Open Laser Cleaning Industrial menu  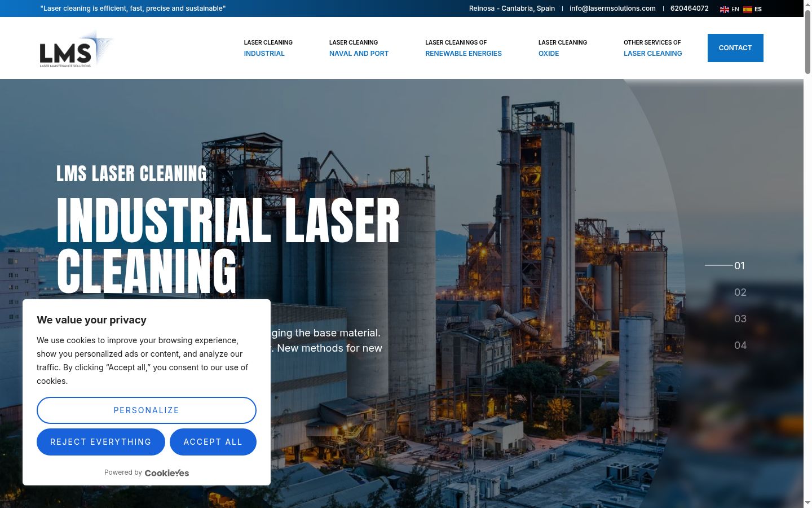[268, 48]
